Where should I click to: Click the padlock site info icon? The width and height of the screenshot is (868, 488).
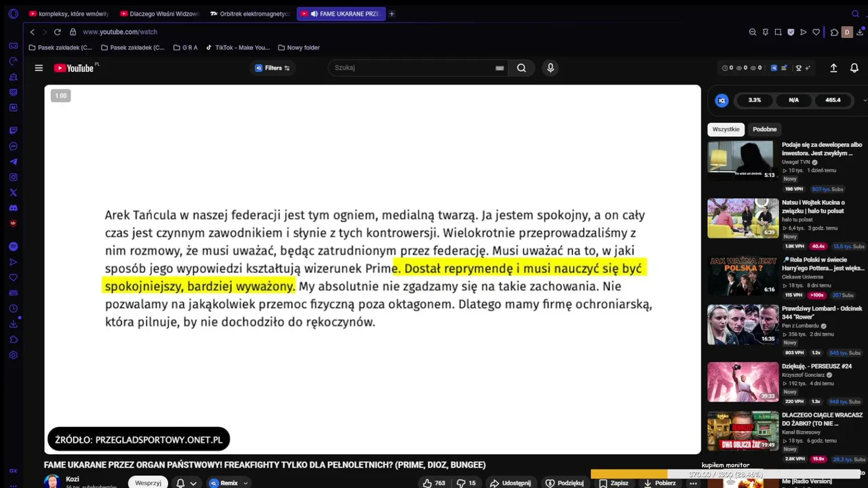point(73,32)
